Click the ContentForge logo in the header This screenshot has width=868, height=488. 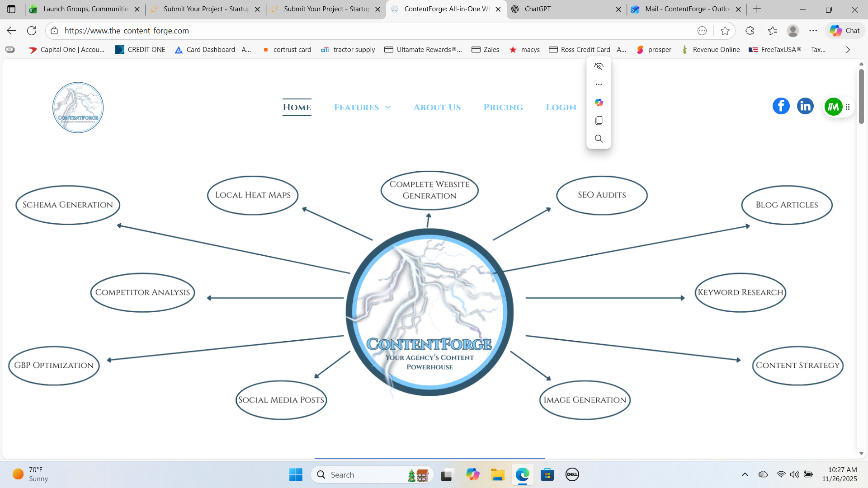pyautogui.click(x=78, y=108)
